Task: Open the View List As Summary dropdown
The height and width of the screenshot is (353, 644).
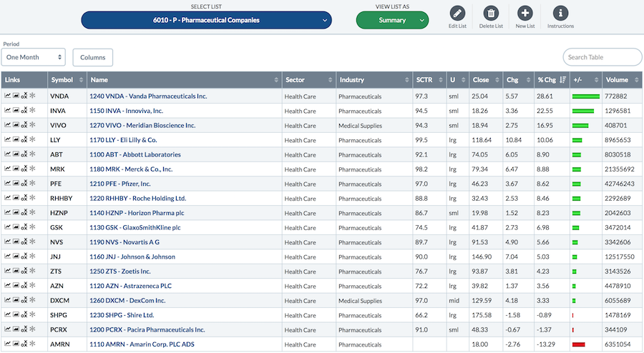Action: (392, 21)
